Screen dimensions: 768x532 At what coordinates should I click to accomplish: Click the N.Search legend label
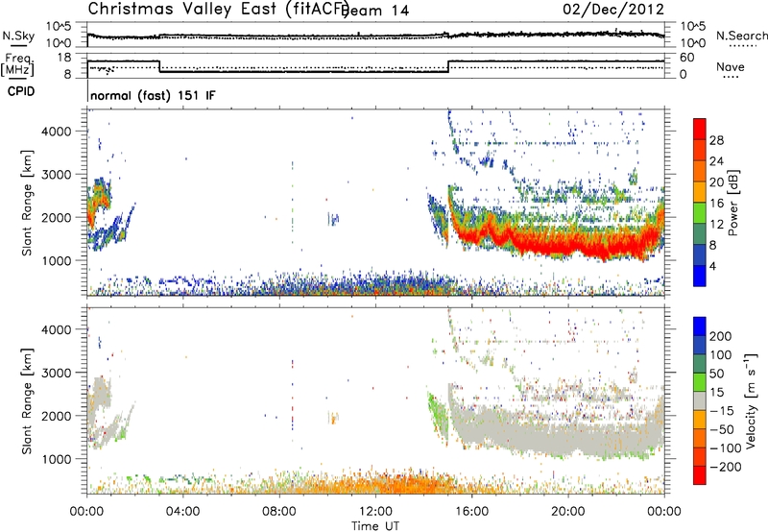click(x=741, y=36)
